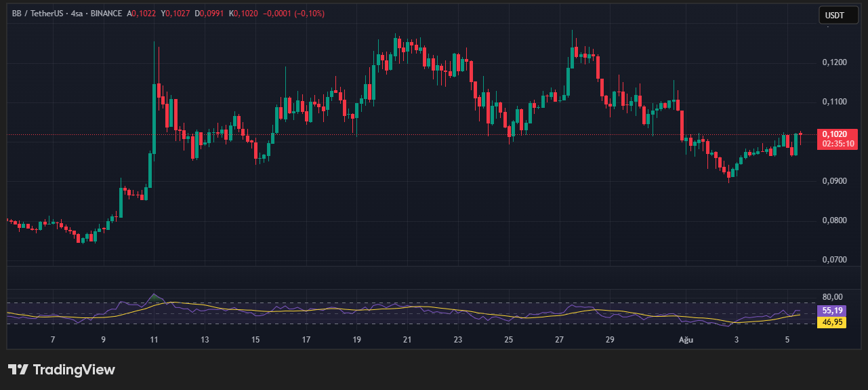
Task: Click the 80,00 RSI scale label
Action: tap(832, 296)
